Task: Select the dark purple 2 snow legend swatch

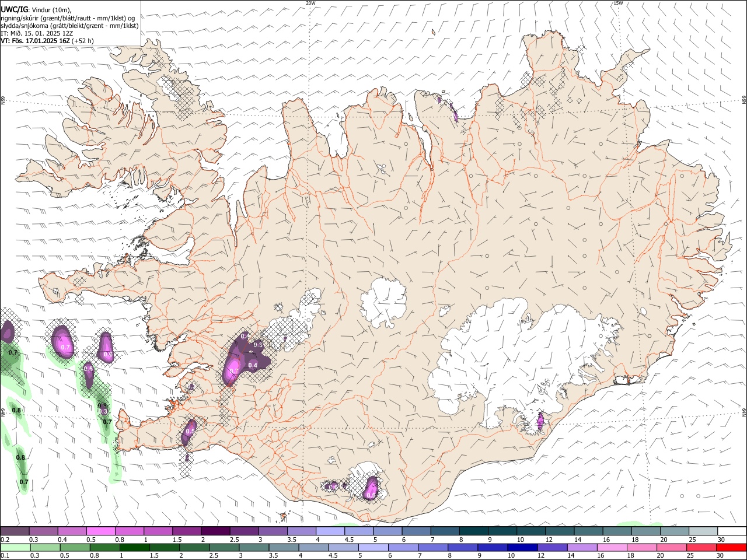Action: click(215, 531)
